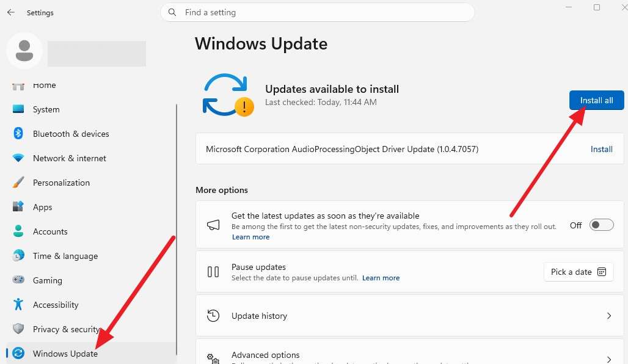Click the Windows Update page heading
Image resolution: width=628 pixels, height=364 pixels.
click(261, 43)
